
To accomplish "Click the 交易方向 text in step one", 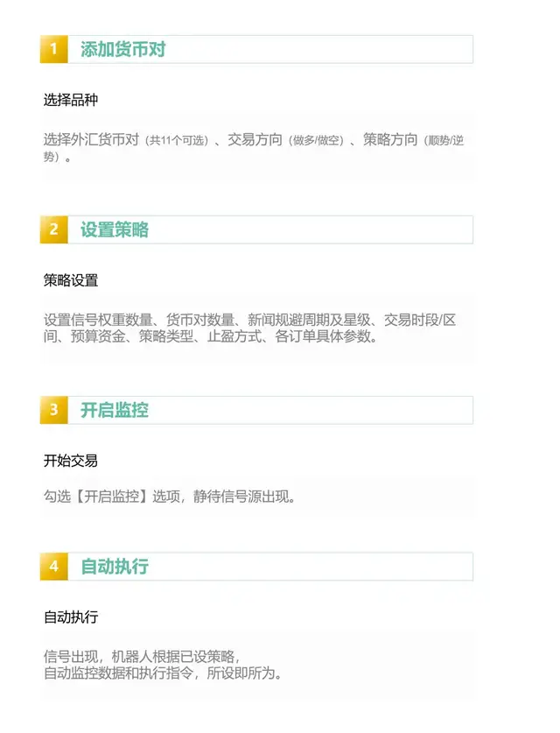I will (255, 139).
